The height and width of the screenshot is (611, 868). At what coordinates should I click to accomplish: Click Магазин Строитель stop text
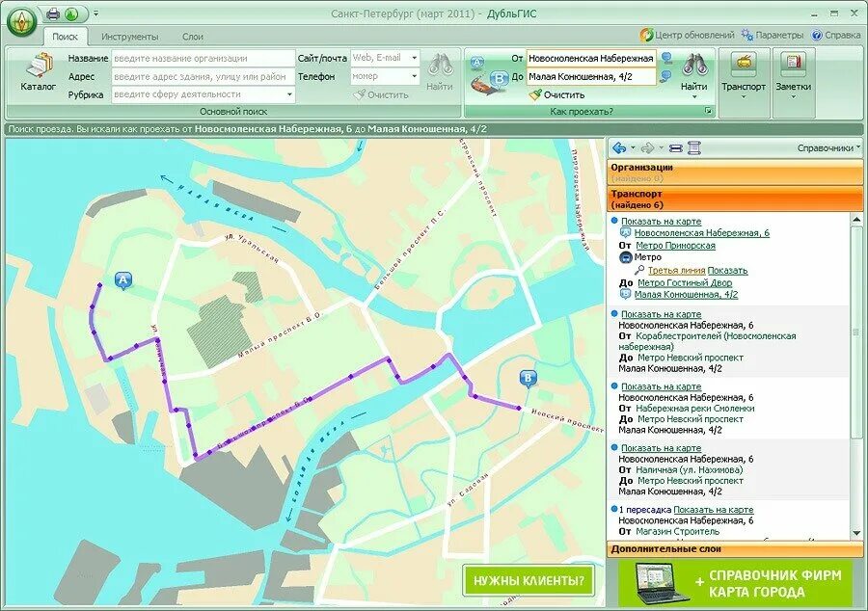pyautogui.click(x=678, y=531)
